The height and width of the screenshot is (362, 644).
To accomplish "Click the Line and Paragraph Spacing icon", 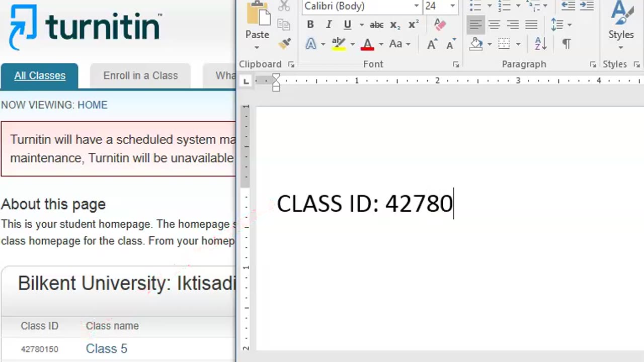I will tap(557, 25).
